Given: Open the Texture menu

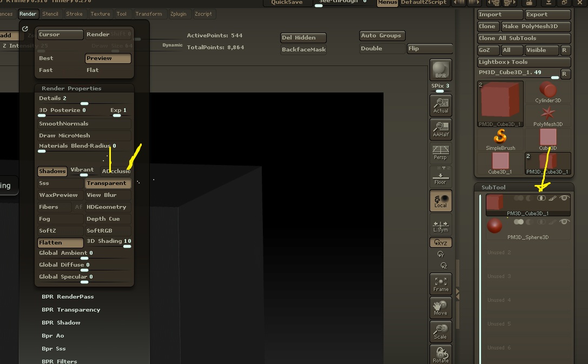Looking at the screenshot, I should 100,14.
